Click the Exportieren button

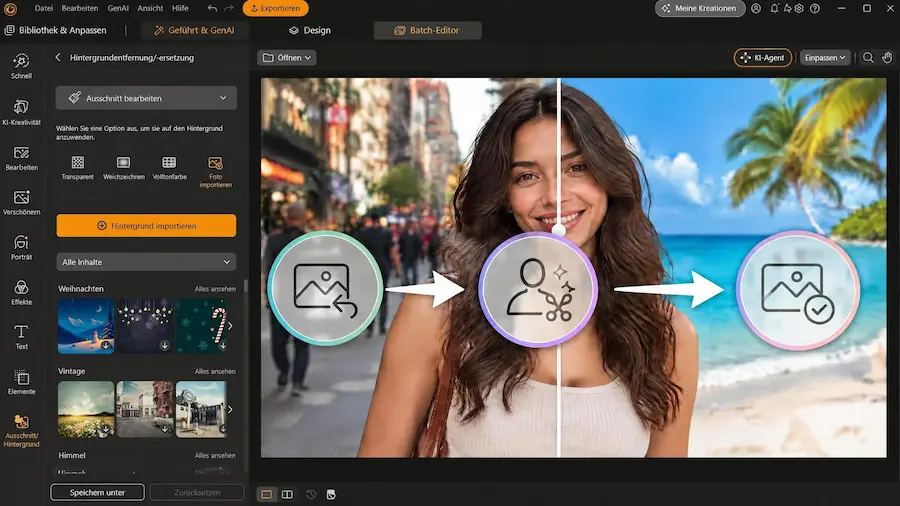click(x=276, y=8)
